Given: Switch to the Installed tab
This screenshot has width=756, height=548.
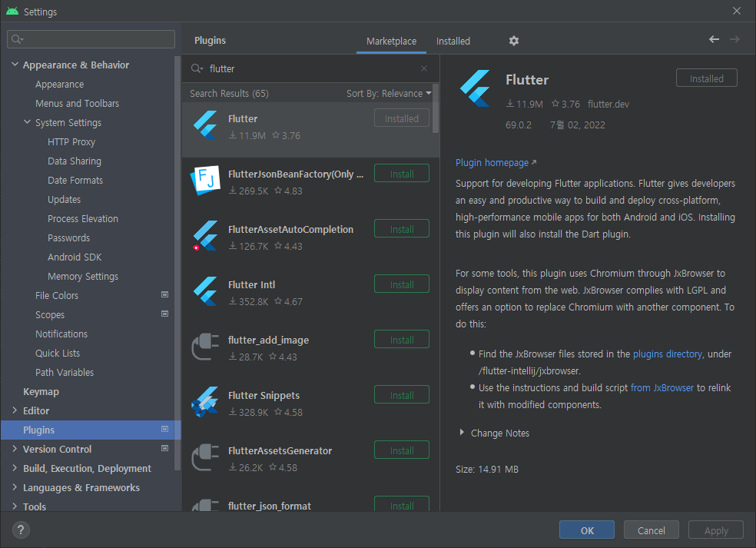Looking at the screenshot, I should click(453, 41).
